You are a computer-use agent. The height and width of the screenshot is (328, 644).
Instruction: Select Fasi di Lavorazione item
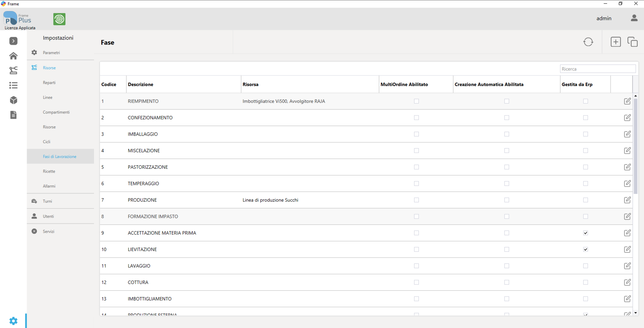(61, 156)
